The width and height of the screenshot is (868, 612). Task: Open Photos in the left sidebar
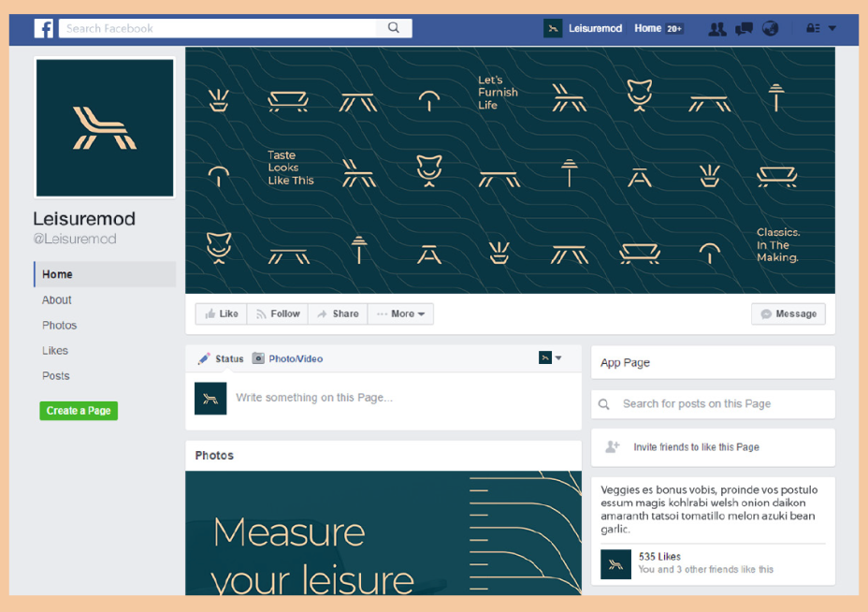[x=60, y=326]
